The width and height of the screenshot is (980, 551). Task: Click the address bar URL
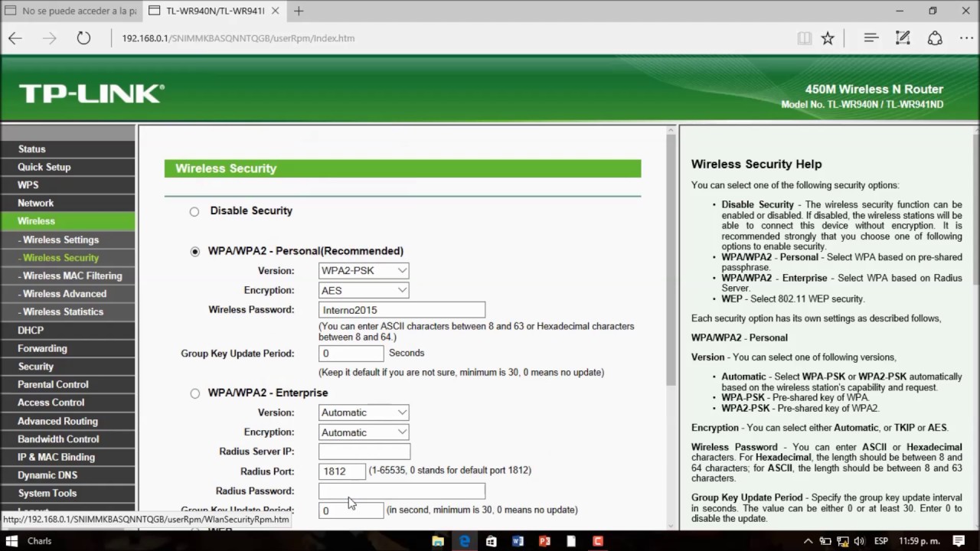coord(238,38)
